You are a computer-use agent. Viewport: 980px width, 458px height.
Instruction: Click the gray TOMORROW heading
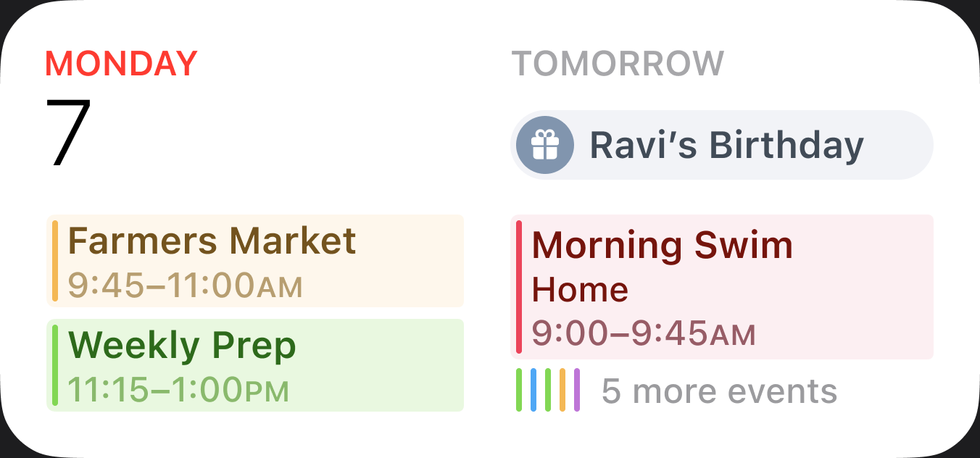point(618,64)
